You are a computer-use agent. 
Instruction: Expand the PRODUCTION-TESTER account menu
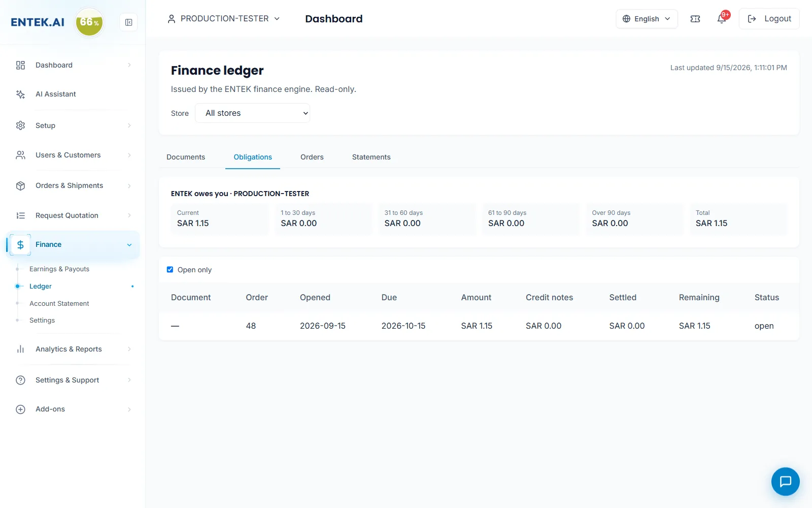(223, 19)
